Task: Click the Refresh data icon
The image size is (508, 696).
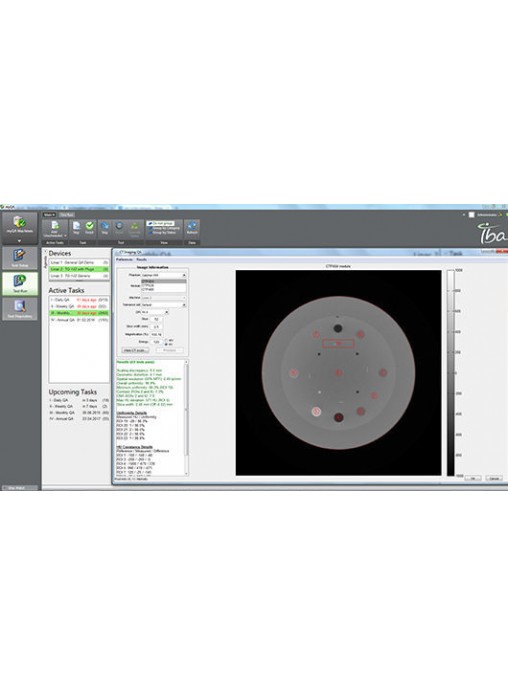Action: click(192, 228)
